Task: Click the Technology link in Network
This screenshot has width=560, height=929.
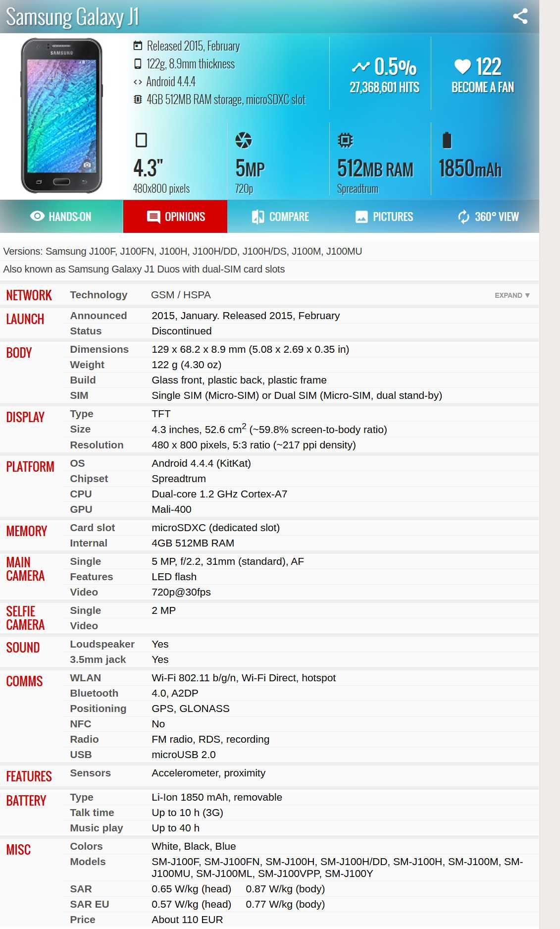Action: tap(99, 295)
